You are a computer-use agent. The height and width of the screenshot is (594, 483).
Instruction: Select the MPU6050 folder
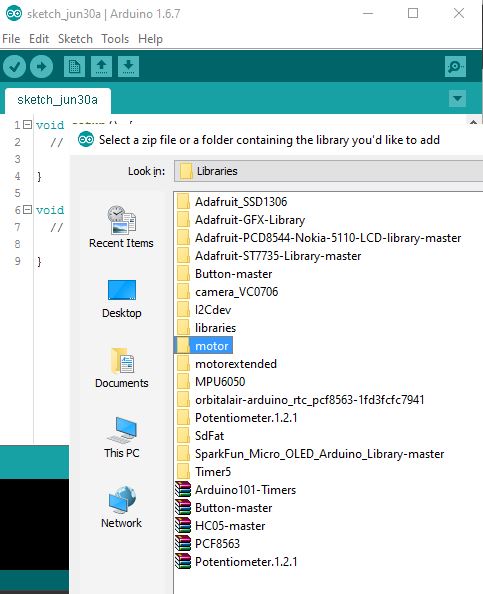click(x=211, y=381)
